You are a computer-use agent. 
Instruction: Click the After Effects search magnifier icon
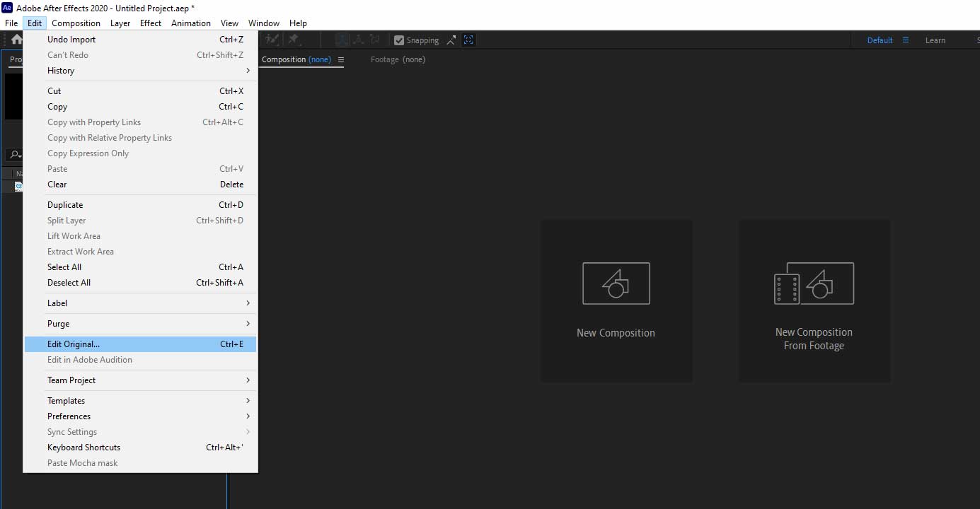[13, 155]
